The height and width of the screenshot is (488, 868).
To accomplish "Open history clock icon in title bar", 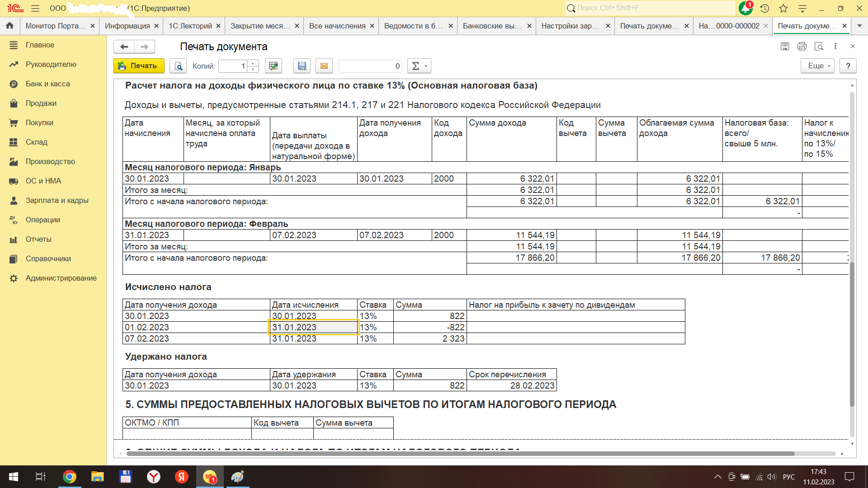I will point(764,8).
